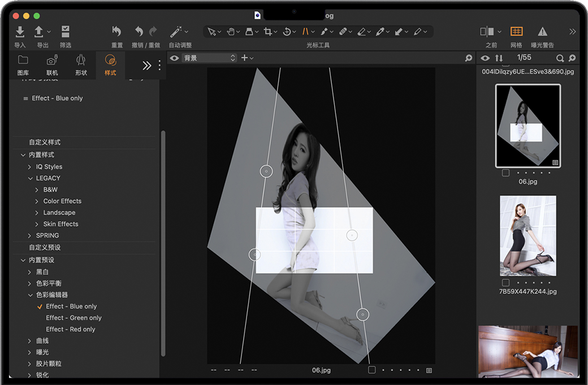Select the Crop tool in toolbar
This screenshot has width=588, height=385.
[x=268, y=32]
